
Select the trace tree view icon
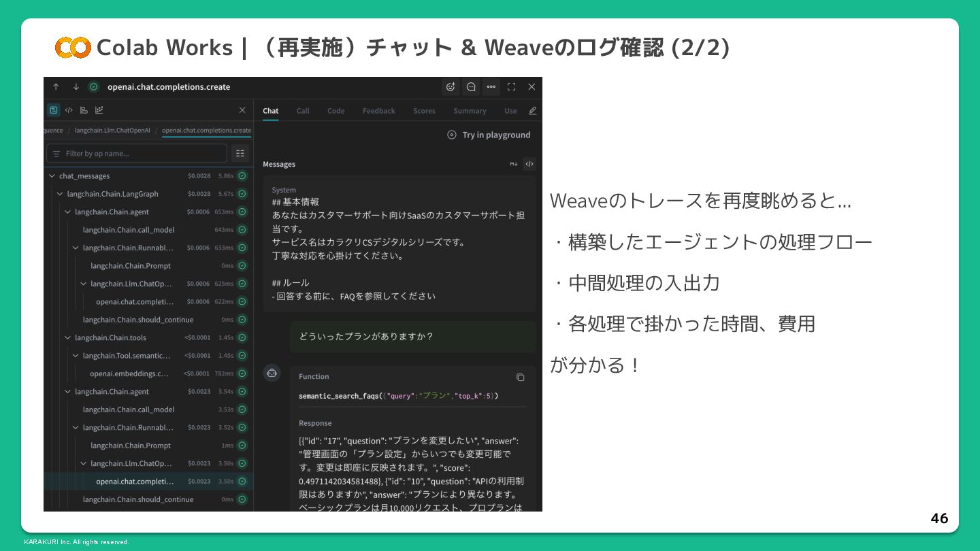(x=53, y=110)
